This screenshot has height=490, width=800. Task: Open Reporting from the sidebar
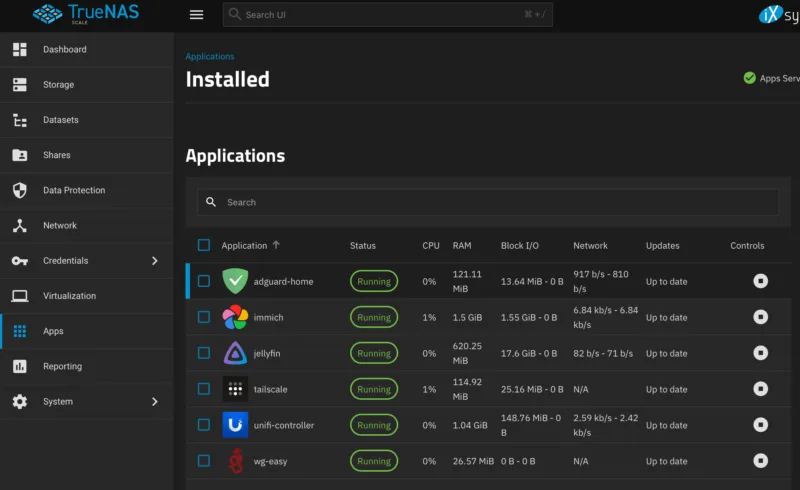87,366
